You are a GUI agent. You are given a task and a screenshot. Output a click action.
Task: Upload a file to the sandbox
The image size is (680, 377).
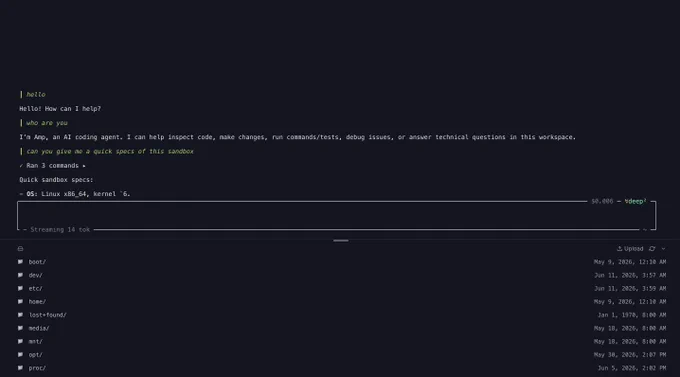click(x=630, y=249)
